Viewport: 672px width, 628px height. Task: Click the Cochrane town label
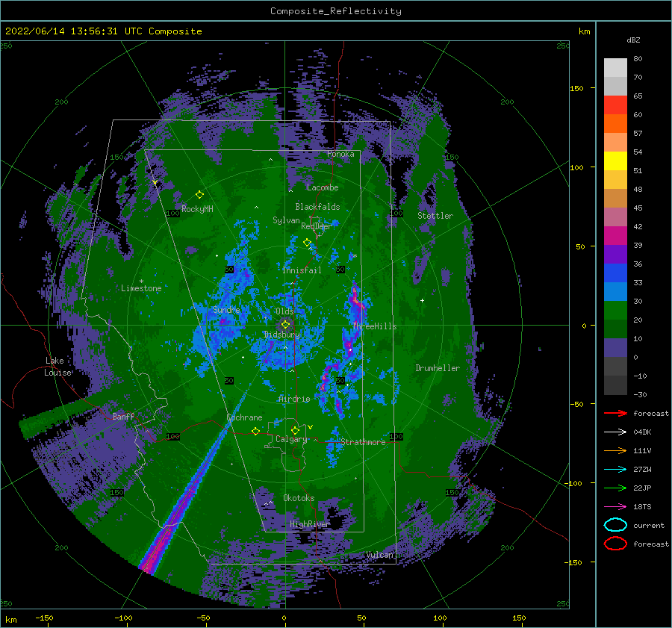coord(244,417)
